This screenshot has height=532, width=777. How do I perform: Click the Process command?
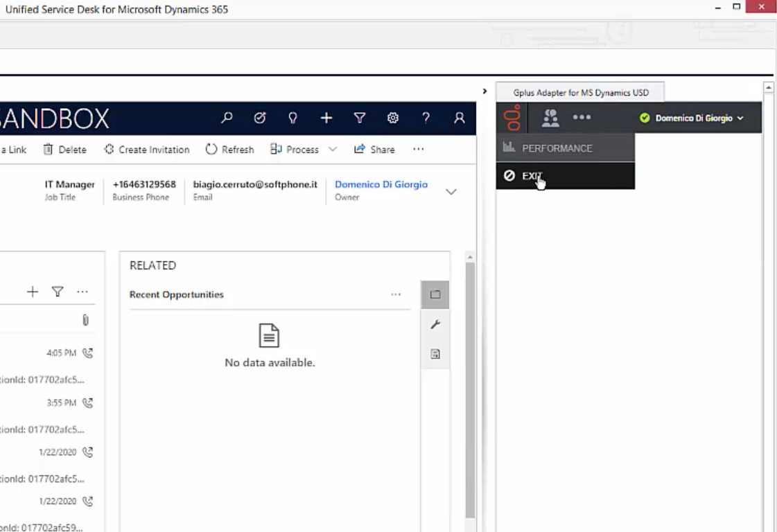click(x=295, y=149)
